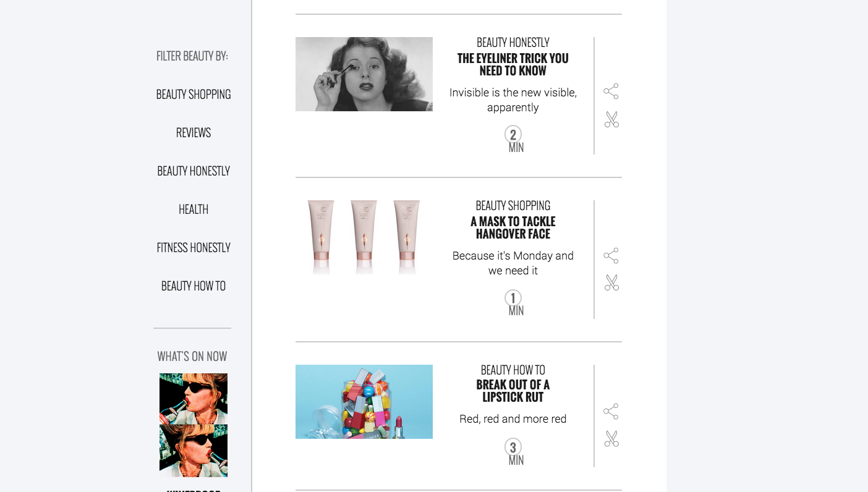Click the 2 min read-time badge
Image resolution: width=868 pixels, height=492 pixels.
click(x=513, y=140)
